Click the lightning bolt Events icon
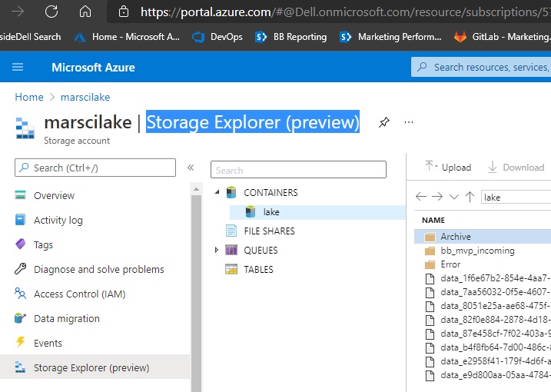This screenshot has width=551, height=392. 21,342
